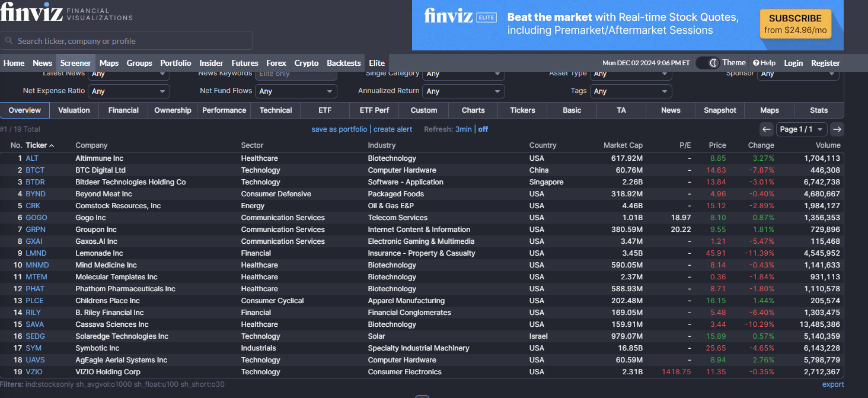Click the Finviz logo
868x398 pixels.
pyautogui.click(x=31, y=12)
